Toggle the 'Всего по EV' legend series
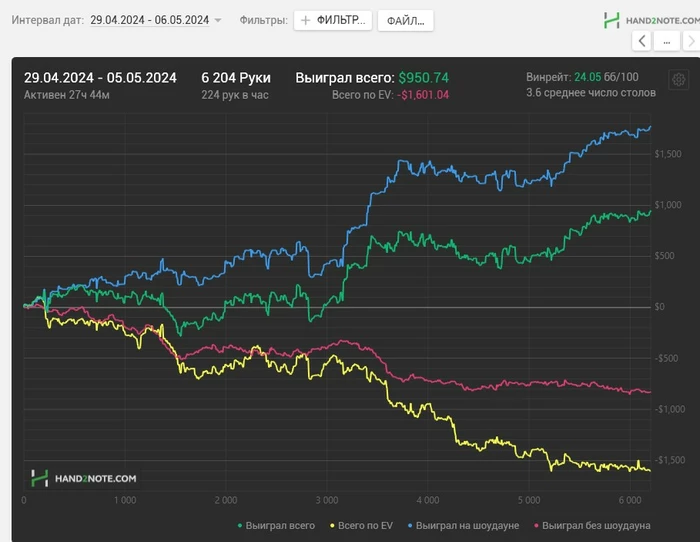The image size is (700, 542). (x=362, y=525)
